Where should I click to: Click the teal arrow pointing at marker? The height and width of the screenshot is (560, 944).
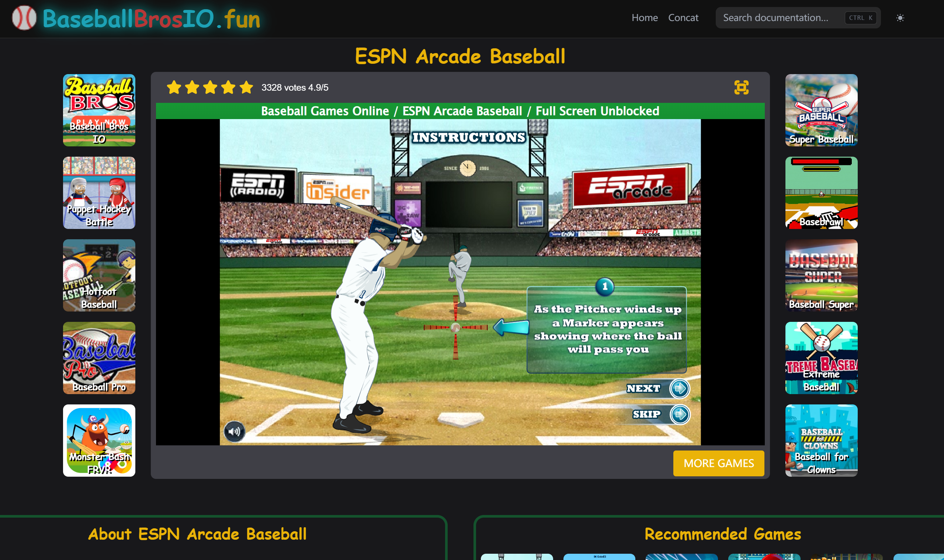point(511,327)
